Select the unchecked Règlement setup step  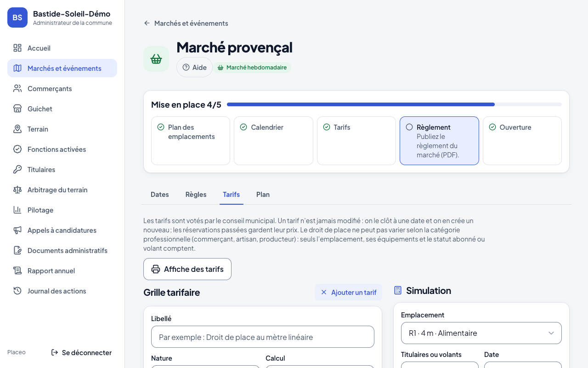[439, 141]
